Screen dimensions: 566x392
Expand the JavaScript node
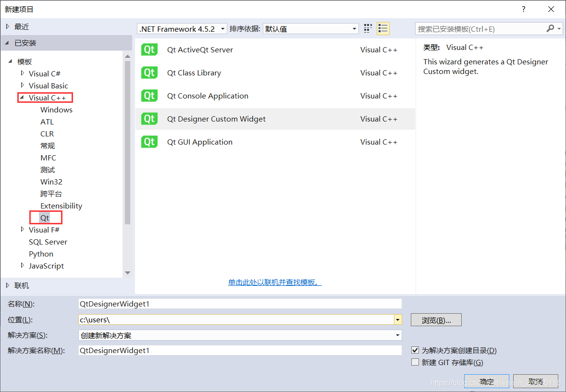click(x=23, y=265)
